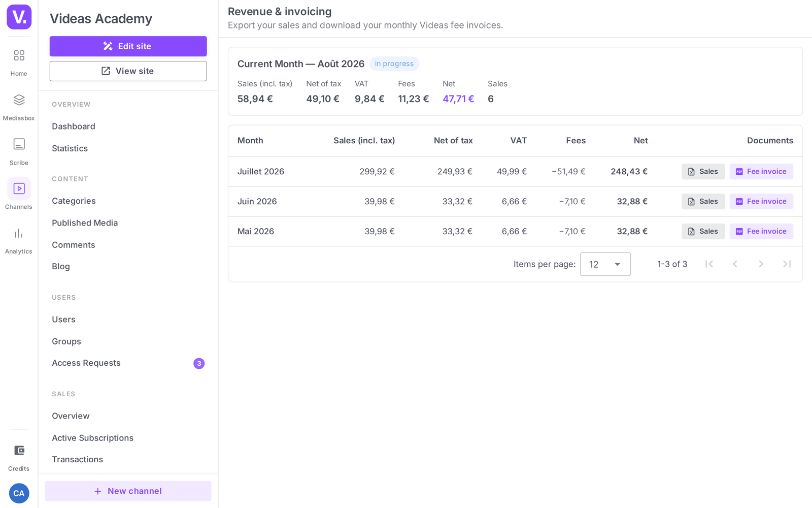Click the Videas V logo

coord(19,17)
